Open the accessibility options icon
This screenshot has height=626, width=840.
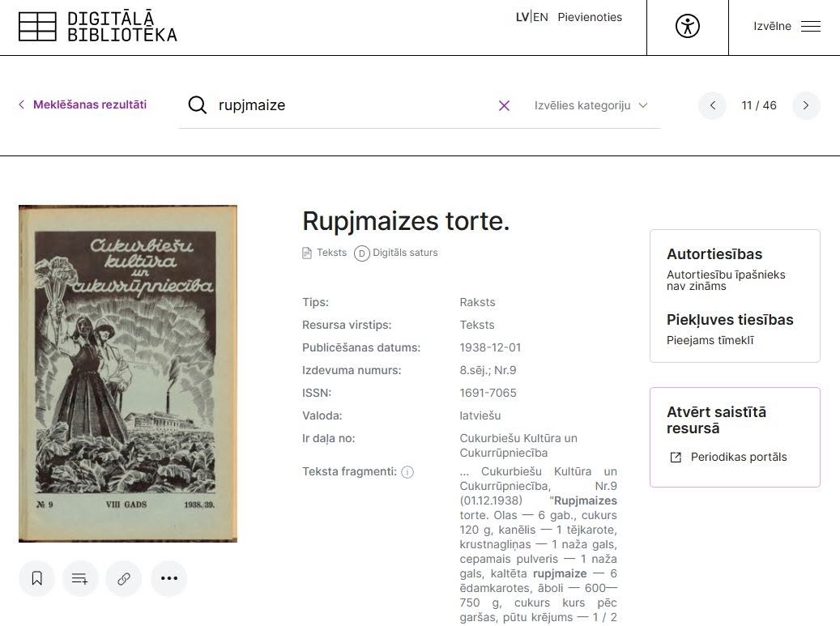click(x=688, y=26)
